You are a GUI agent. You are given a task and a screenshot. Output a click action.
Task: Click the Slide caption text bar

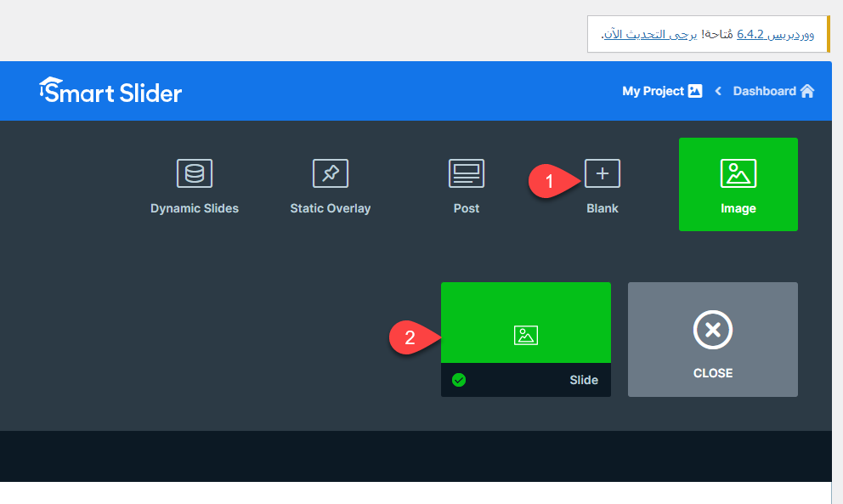[x=527, y=380]
